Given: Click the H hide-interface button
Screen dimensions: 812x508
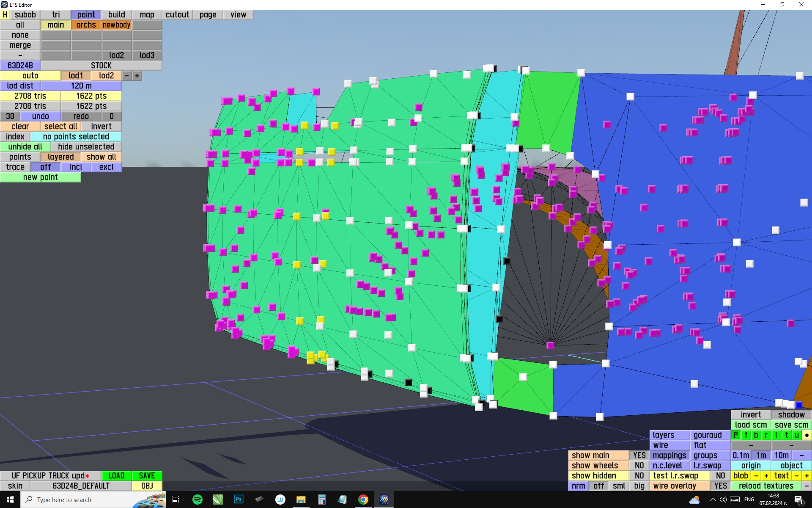Looking at the screenshot, I should click(x=5, y=14).
